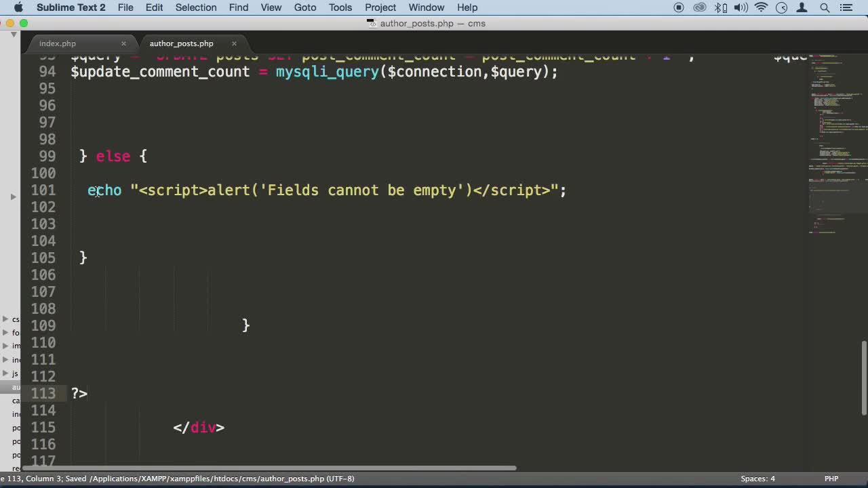Click the closing brace on line 109
The width and height of the screenshot is (868, 488).
246,326
